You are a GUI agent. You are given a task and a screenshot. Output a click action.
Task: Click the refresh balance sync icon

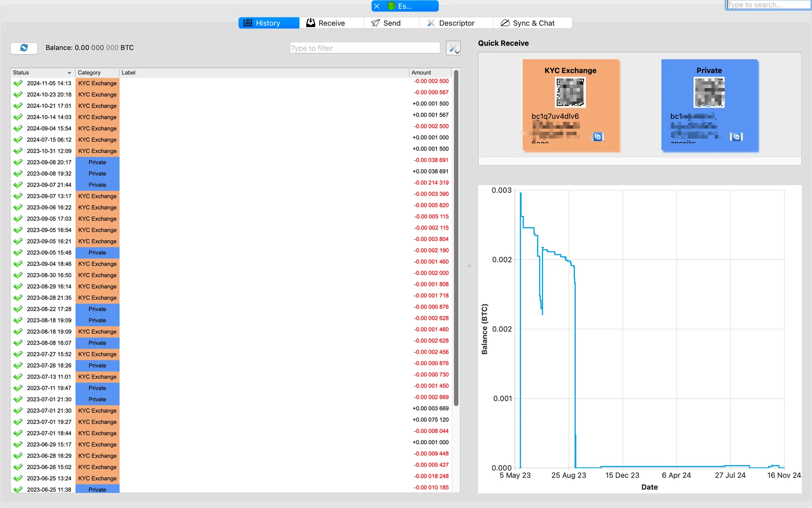(24, 48)
